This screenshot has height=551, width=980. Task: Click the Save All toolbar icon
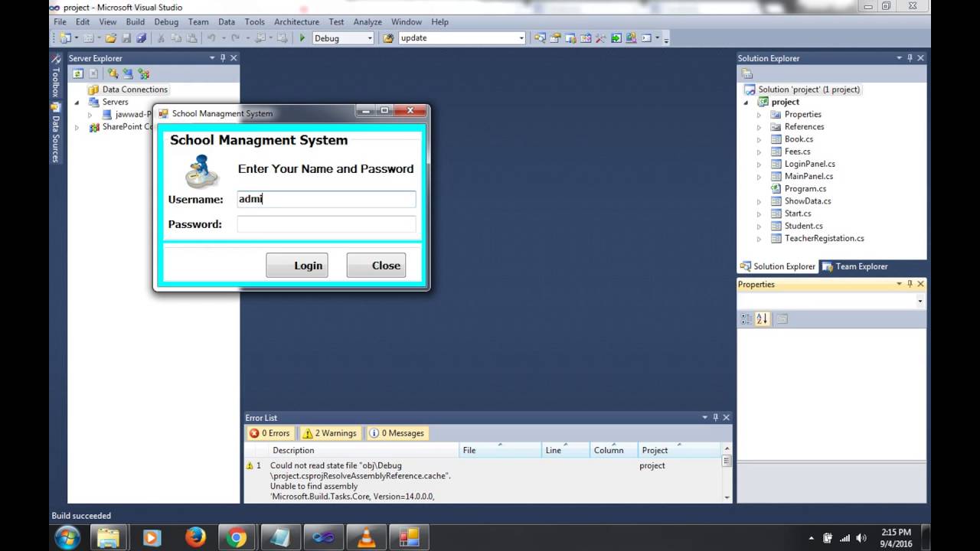coord(141,38)
